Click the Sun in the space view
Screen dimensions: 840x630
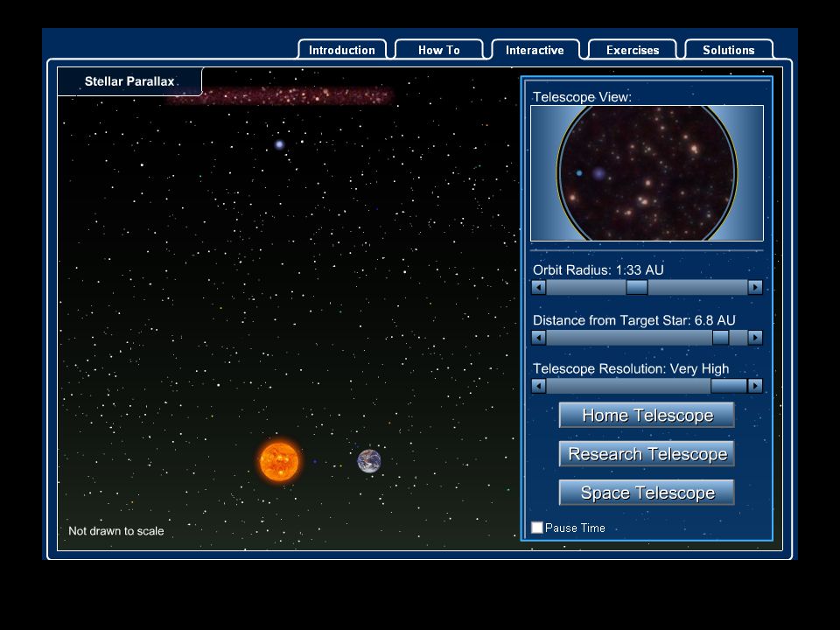279,461
